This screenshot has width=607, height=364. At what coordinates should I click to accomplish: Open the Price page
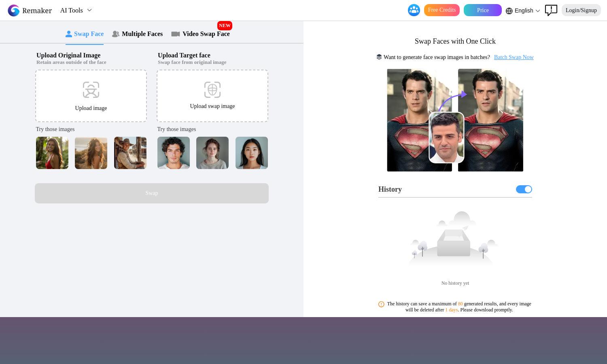click(x=482, y=10)
